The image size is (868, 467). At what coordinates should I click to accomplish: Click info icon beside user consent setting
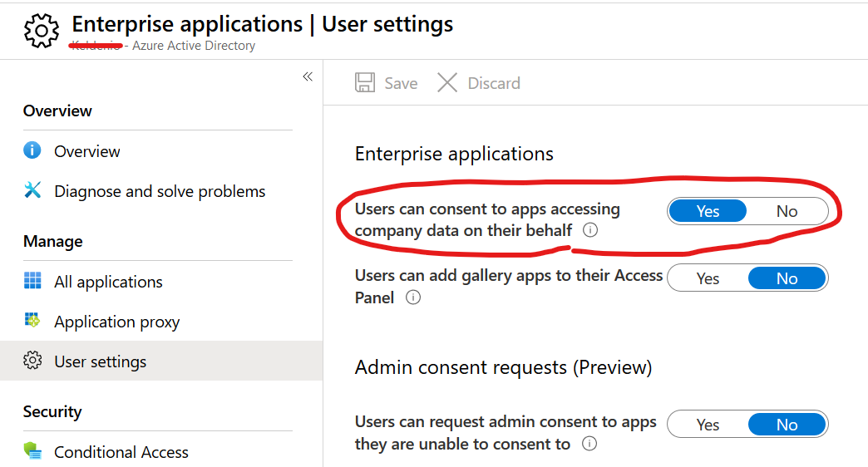(x=590, y=231)
